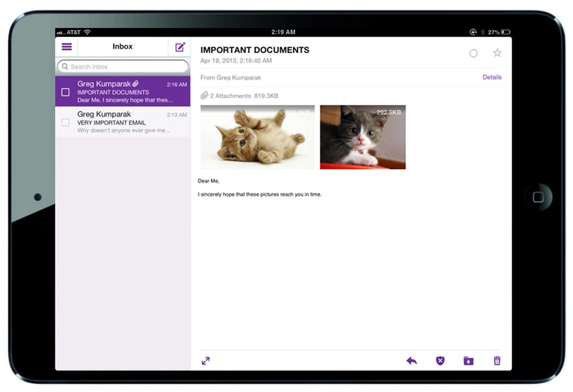This screenshot has height=392, width=573.
Task: Toggle the read status circle near the star
Action: (x=473, y=53)
